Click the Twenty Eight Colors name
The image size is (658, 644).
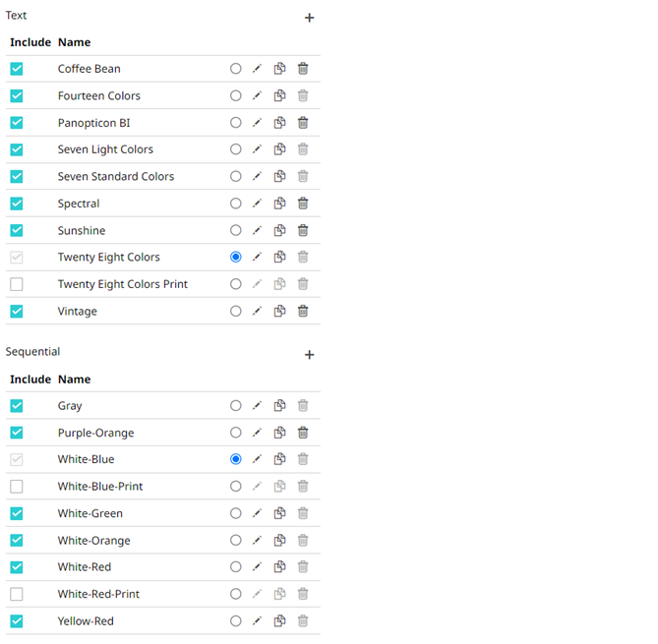click(x=109, y=258)
